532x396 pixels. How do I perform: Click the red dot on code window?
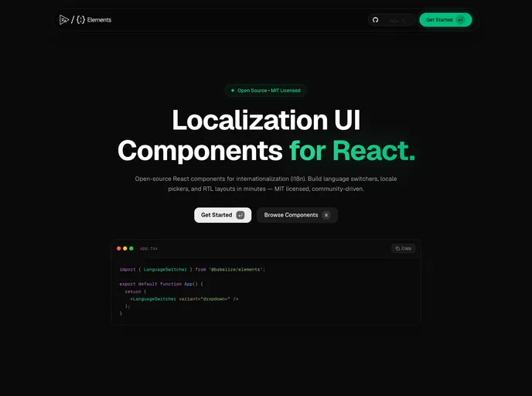119,248
